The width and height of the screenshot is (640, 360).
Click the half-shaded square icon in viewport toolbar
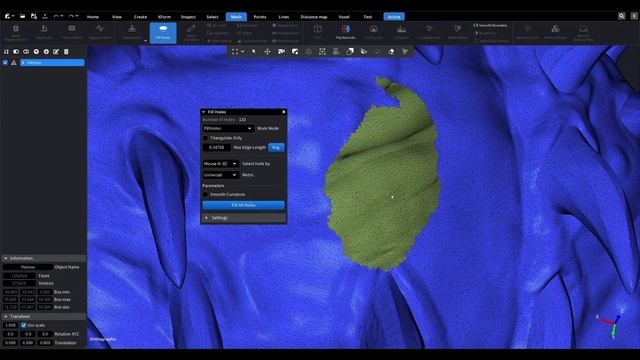click(295, 51)
